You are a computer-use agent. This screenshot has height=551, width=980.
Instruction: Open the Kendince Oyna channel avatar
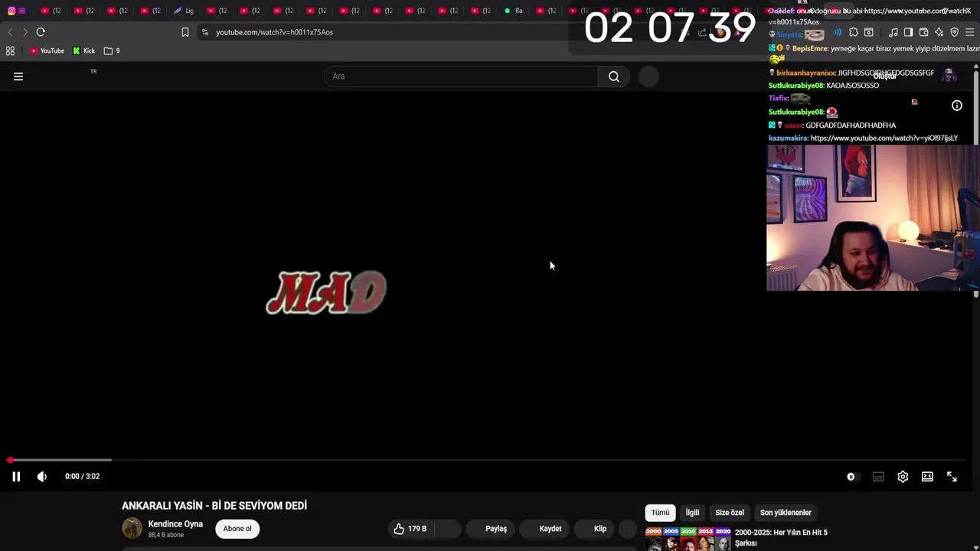click(x=132, y=528)
